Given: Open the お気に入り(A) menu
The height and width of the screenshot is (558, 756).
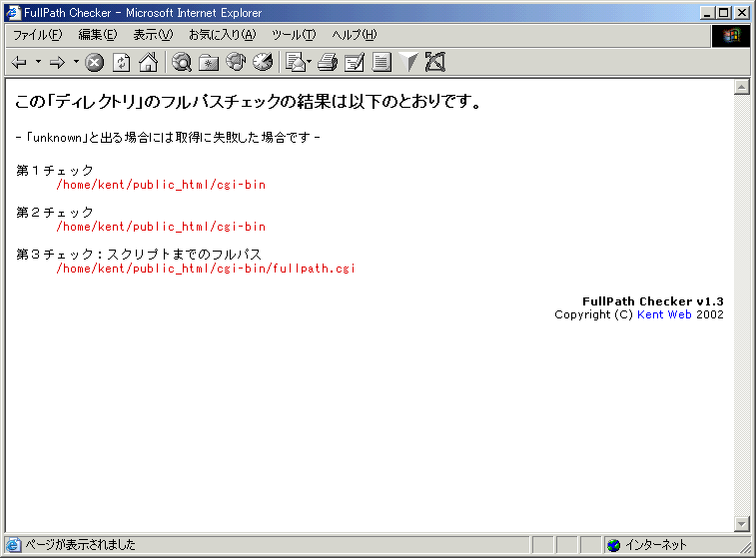Looking at the screenshot, I should [x=222, y=35].
